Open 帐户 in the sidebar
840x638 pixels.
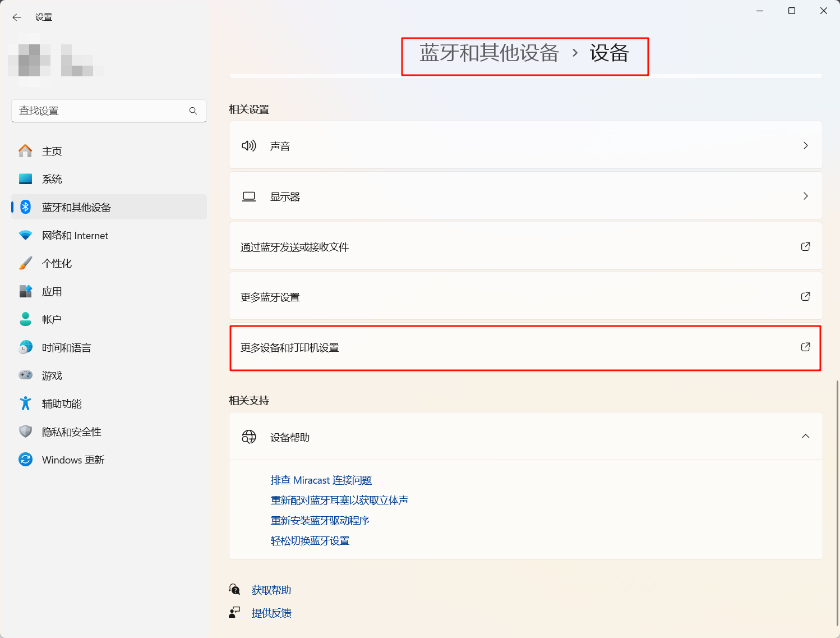(109, 319)
